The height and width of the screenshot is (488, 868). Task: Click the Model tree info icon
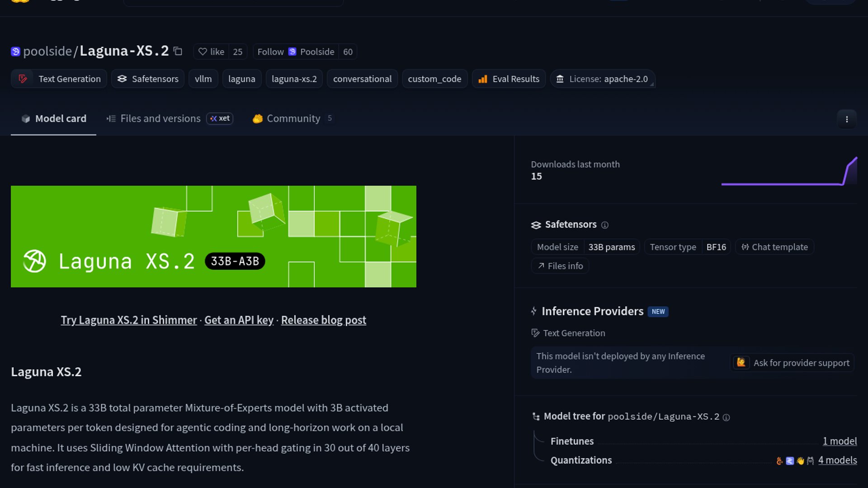tap(726, 418)
